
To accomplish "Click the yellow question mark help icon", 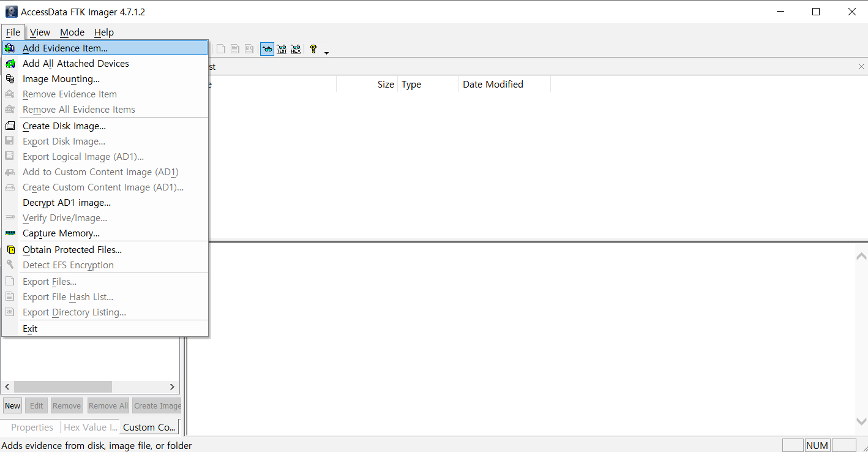I will (313, 49).
